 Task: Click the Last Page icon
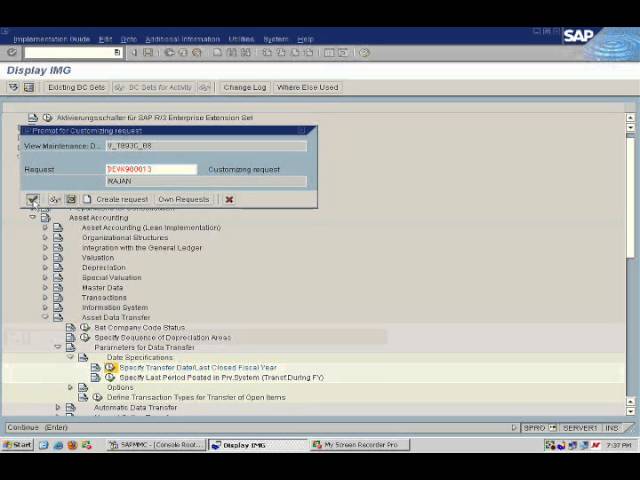[x=309, y=52]
